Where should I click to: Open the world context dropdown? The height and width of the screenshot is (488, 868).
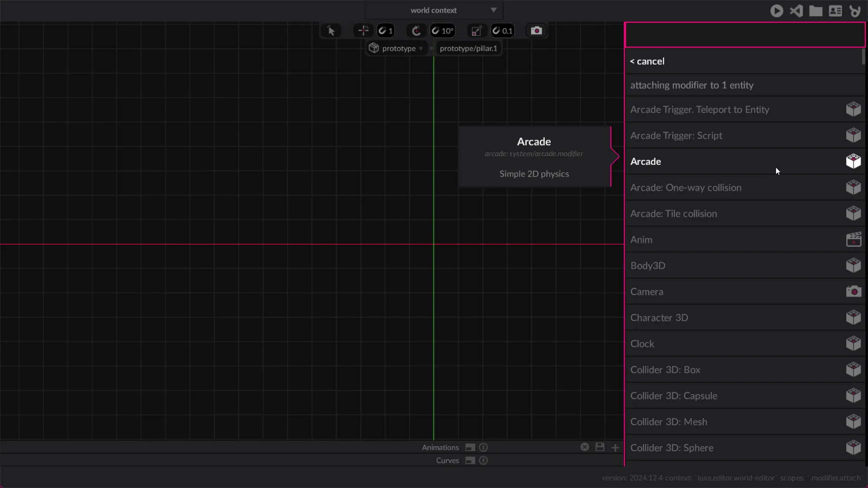coord(434,10)
